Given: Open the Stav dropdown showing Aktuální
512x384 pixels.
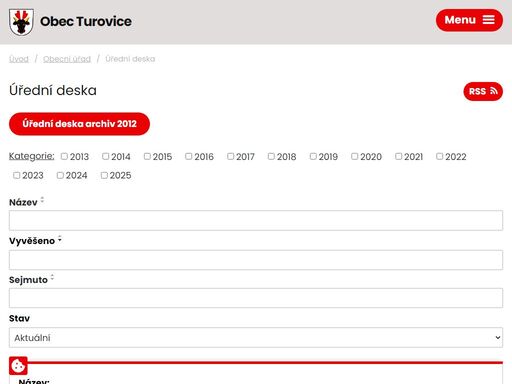Looking at the screenshot, I should (x=256, y=338).
